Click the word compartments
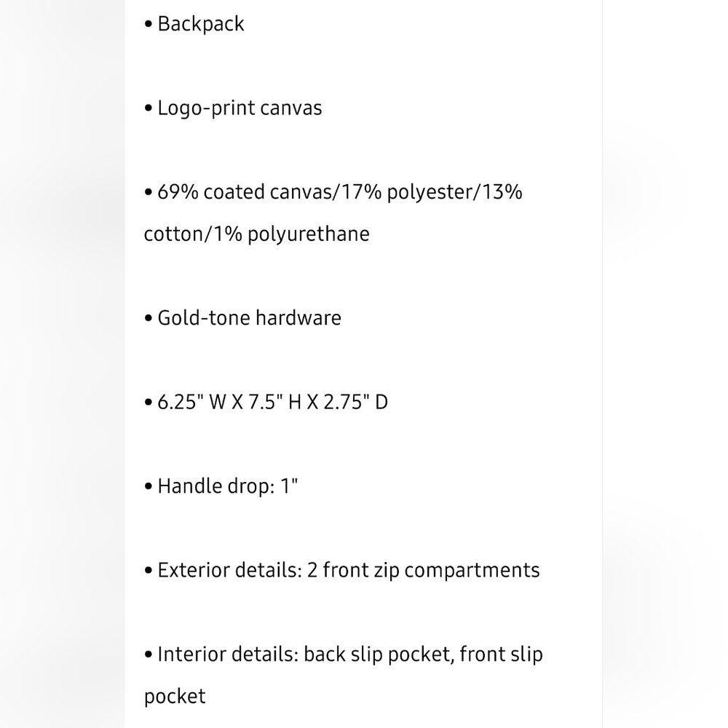The height and width of the screenshot is (728, 728). [x=472, y=571]
